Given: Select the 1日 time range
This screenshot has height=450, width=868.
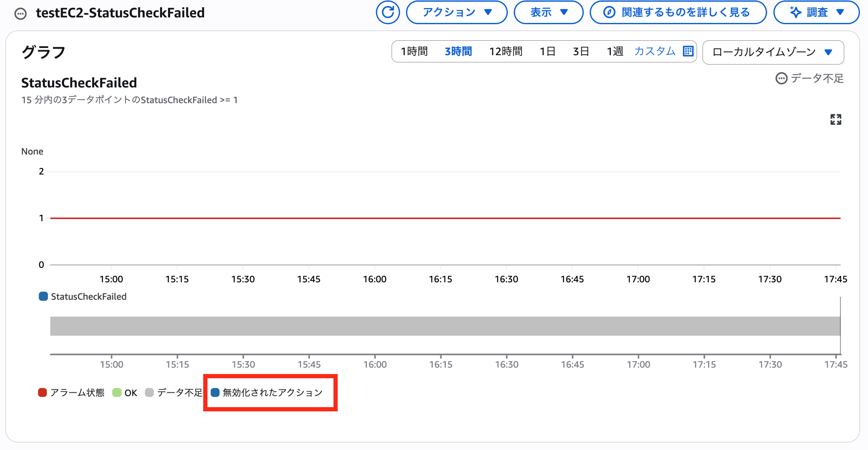Looking at the screenshot, I should 547,51.
